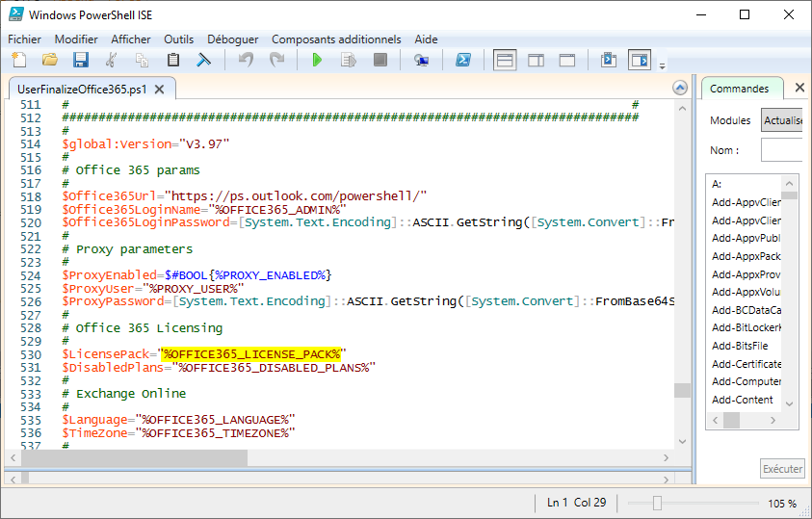Click the Stop operation square icon
812x519 pixels.
[380, 60]
